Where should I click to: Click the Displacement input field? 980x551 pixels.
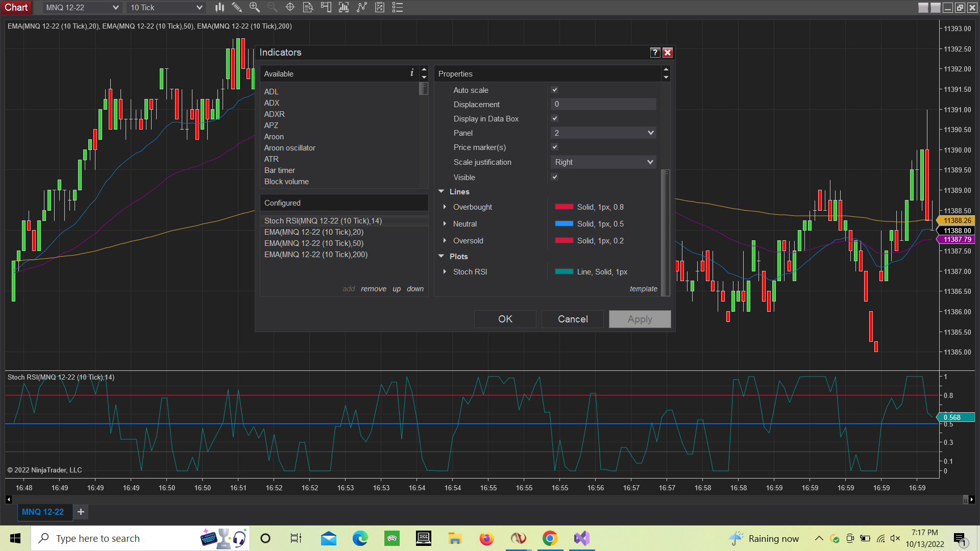603,104
